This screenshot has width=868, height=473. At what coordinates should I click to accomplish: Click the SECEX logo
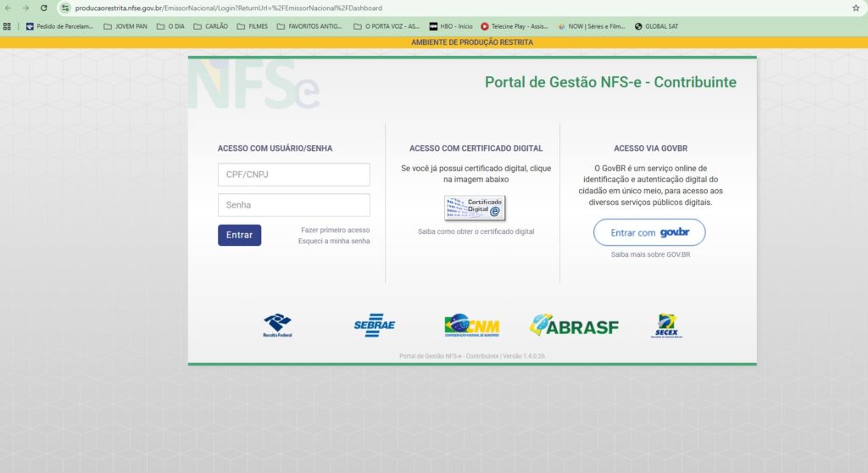[x=666, y=326]
